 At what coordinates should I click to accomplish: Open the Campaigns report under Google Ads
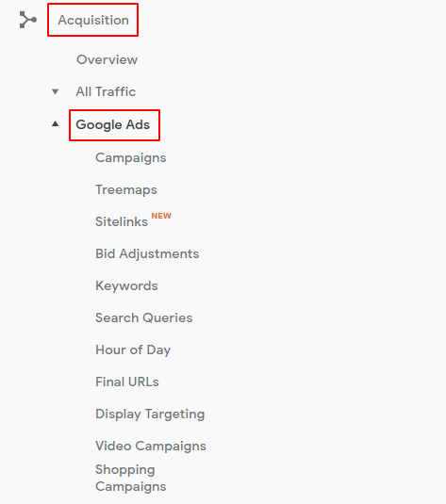pos(131,158)
